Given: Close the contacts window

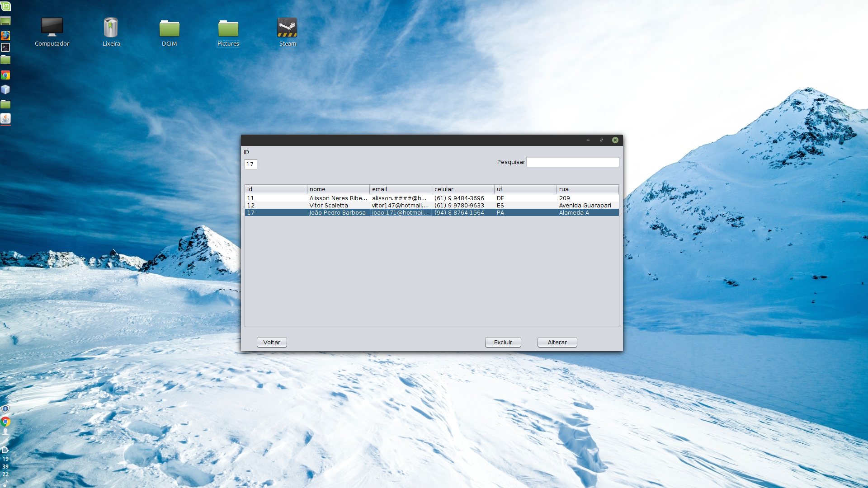Looking at the screenshot, I should pos(615,140).
